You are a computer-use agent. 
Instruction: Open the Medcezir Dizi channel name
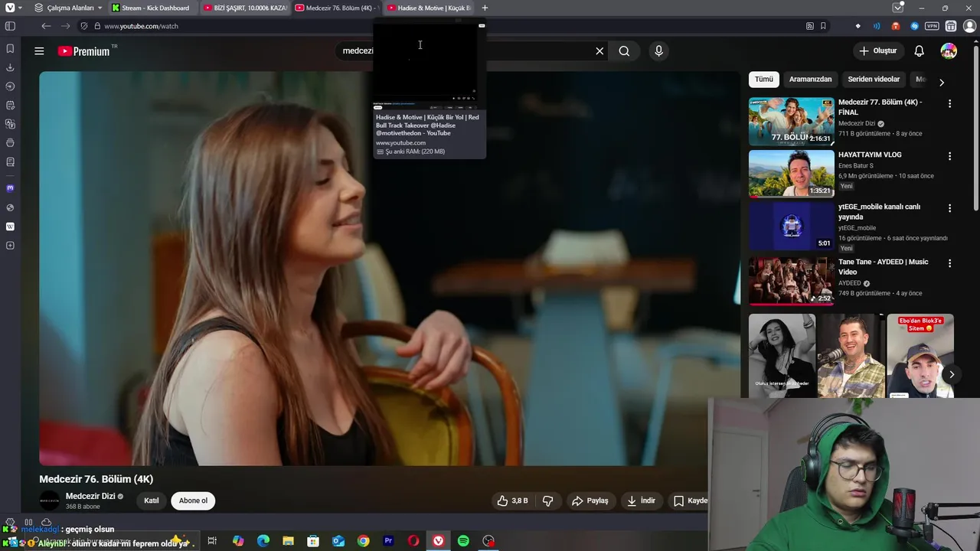click(x=90, y=496)
